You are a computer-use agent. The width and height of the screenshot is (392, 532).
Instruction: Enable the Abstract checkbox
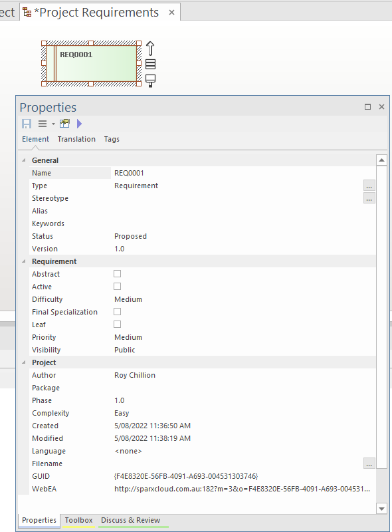tap(118, 274)
